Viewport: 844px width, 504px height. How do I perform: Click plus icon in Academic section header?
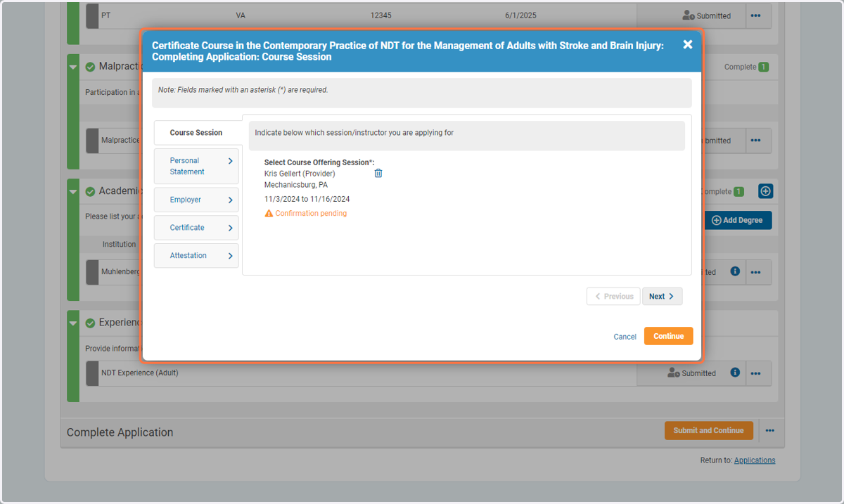tap(766, 190)
